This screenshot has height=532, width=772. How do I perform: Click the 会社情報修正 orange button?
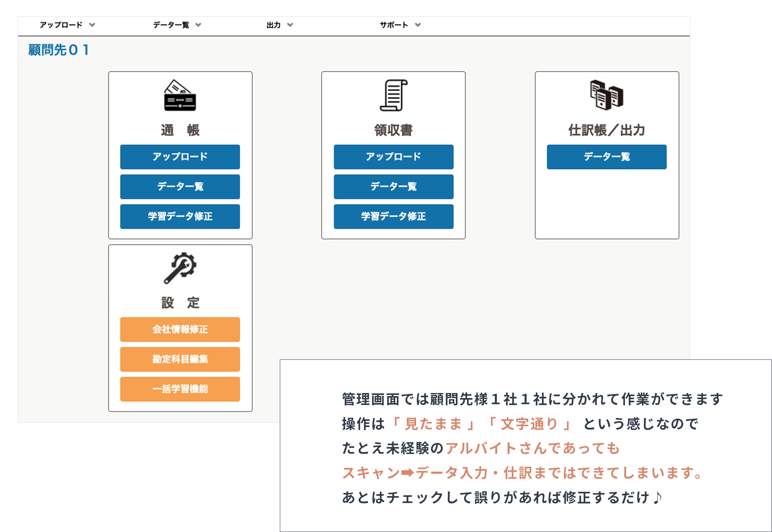[x=180, y=329]
